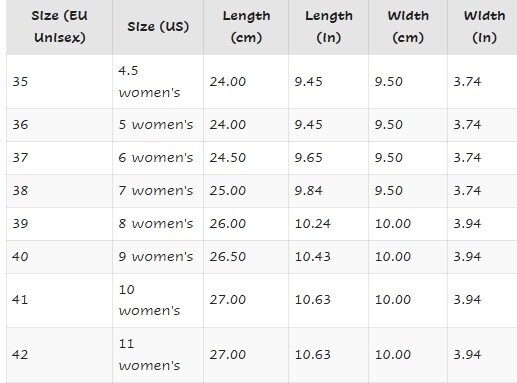
Task: Select EU size 39 cell
Action: [x=59, y=224]
